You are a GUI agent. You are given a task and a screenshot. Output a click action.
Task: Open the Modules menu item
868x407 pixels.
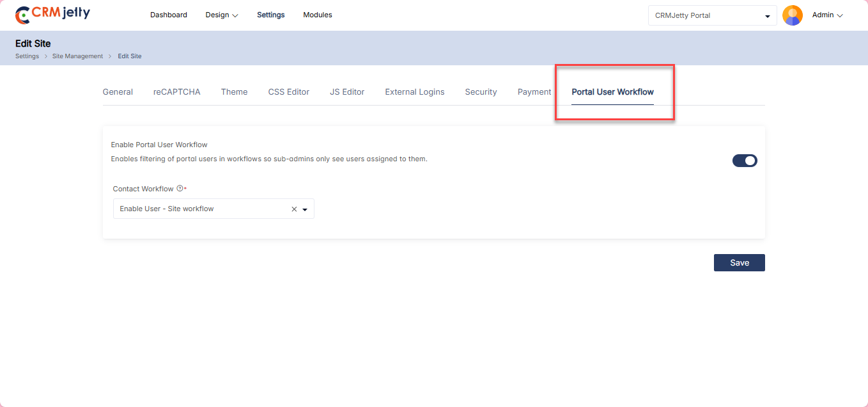pos(318,15)
